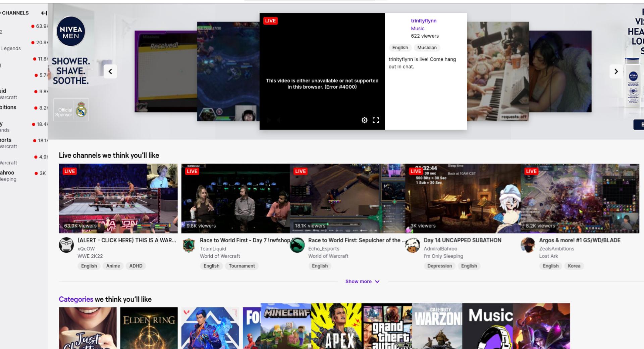Viewport: 644px width, 349px height.
Task: Collapse the followed channels sidebar arrow
Action: [44, 13]
